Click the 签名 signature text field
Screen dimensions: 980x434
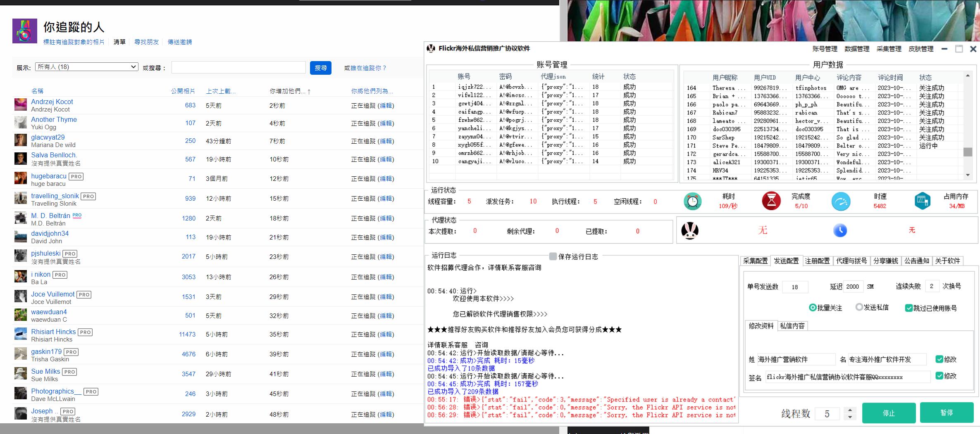tap(847, 377)
